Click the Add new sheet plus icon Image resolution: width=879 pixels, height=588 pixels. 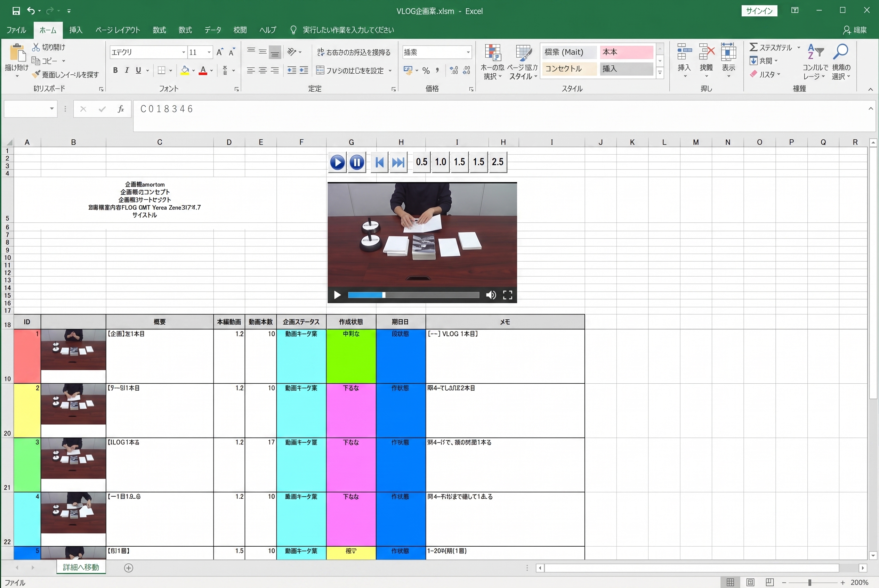[128, 568]
